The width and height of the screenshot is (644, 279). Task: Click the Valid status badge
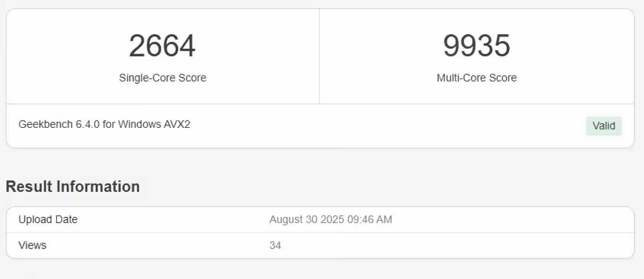click(x=604, y=126)
